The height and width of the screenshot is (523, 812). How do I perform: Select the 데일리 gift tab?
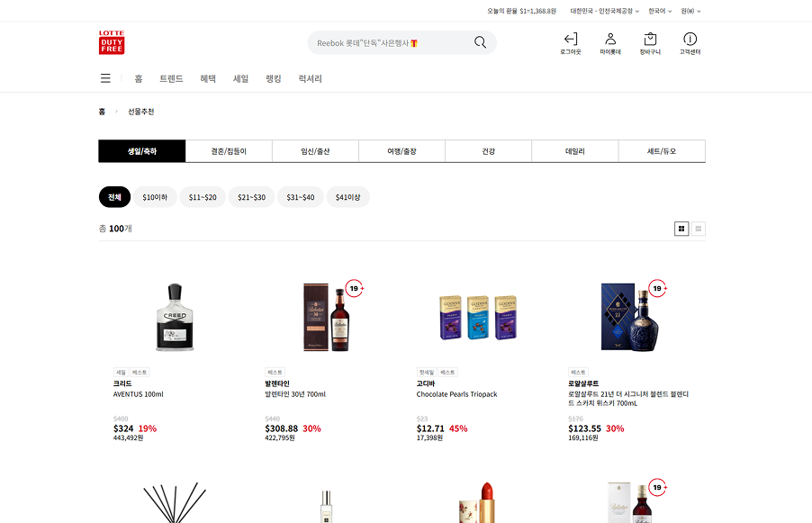point(575,151)
